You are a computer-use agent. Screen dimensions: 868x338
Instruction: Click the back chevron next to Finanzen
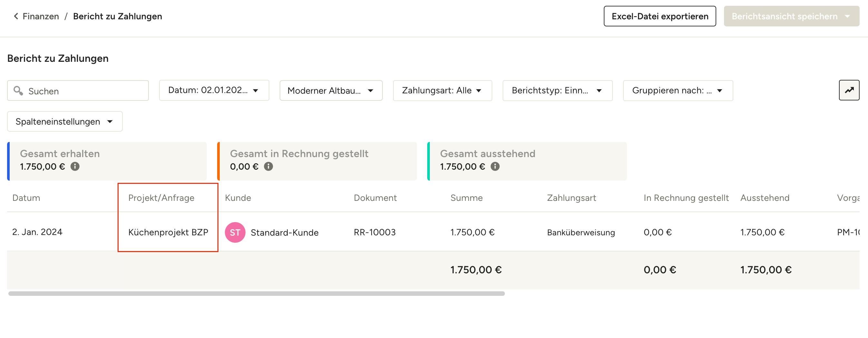pos(16,16)
